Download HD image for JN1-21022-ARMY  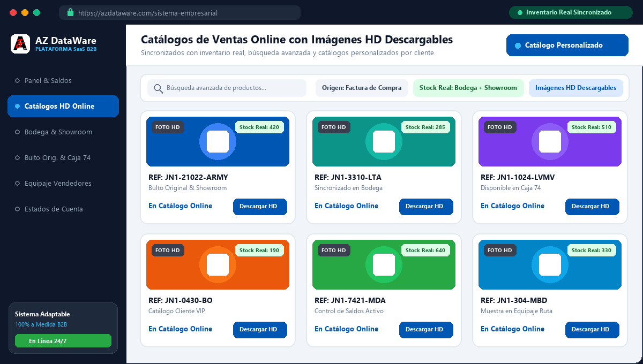(x=260, y=207)
